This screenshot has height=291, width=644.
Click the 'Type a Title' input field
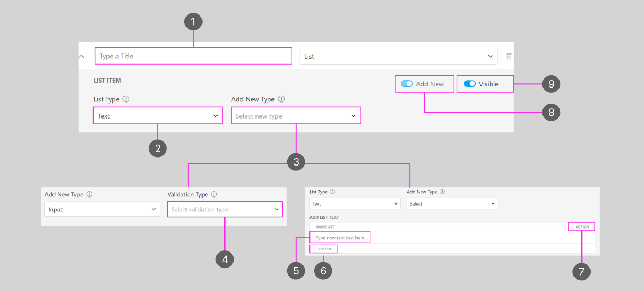tap(193, 56)
